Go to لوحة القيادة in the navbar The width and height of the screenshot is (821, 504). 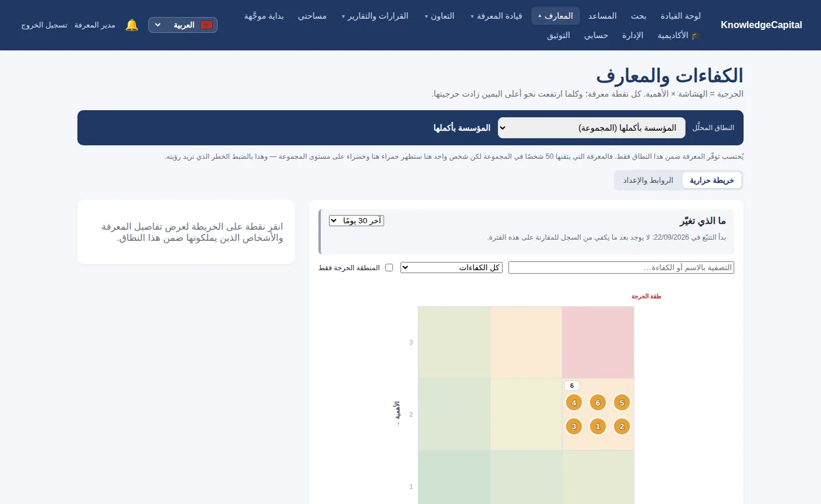(x=680, y=16)
